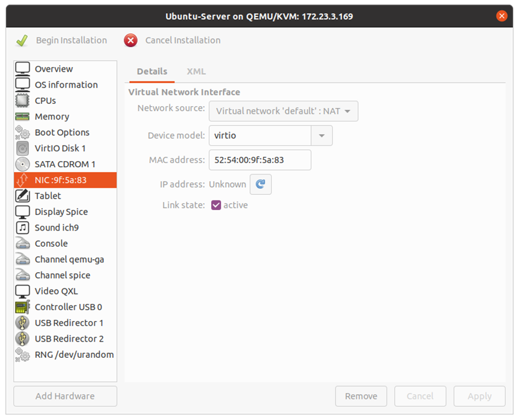
Task: Select the Boot Options gears icon
Action: coord(22,133)
